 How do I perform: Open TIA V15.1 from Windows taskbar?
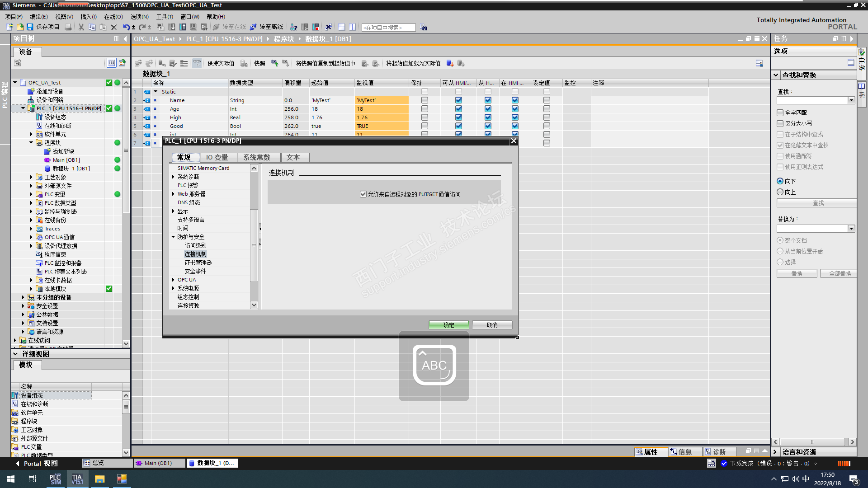[x=77, y=479]
